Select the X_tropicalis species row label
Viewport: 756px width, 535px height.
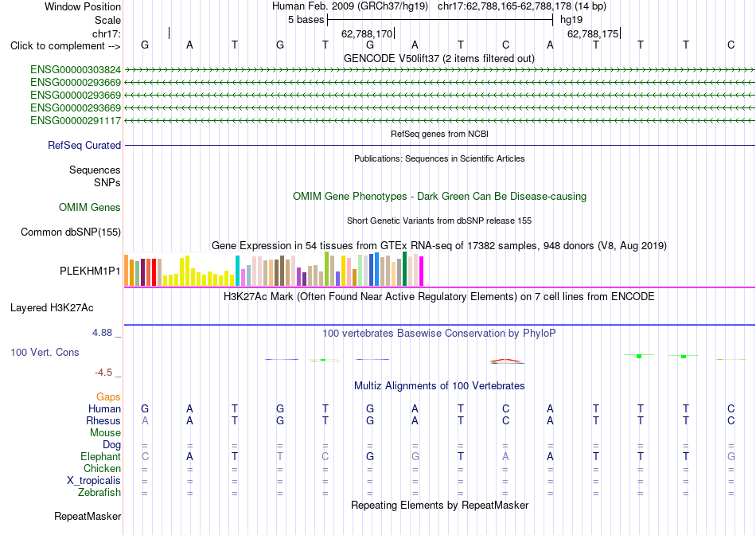click(94, 481)
